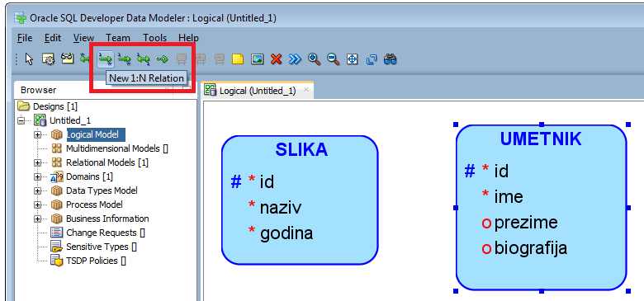Image resolution: width=644 pixels, height=301 pixels.
Task: Click the Fit Screen icon
Action: click(352, 59)
